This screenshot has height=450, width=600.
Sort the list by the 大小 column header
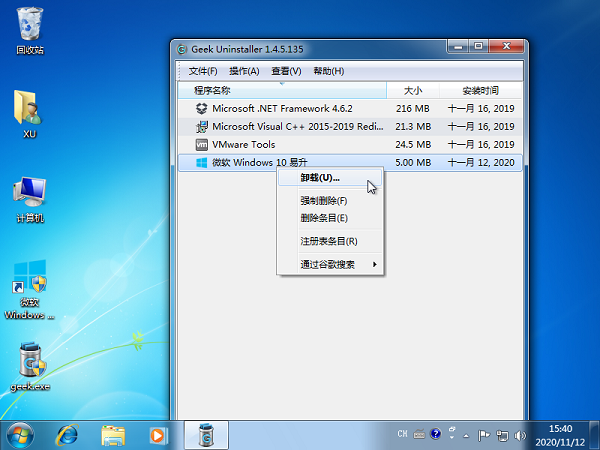tap(412, 90)
